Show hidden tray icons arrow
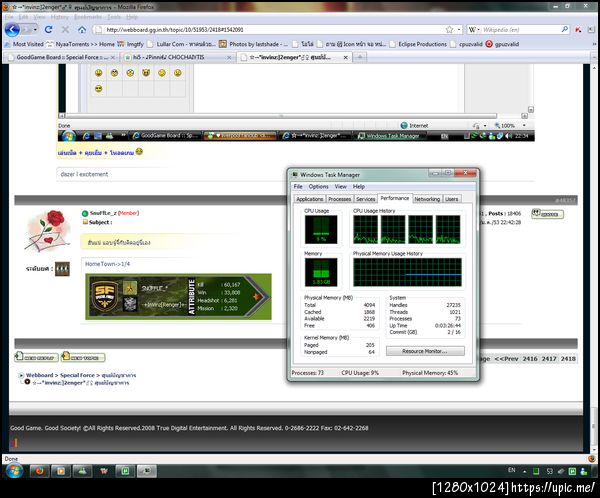Viewport: 600px width, 498px height. pyautogui.click(x=525, y=472)
